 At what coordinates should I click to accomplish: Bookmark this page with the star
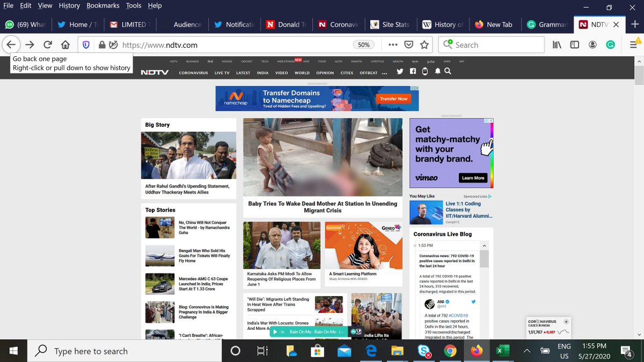click(425, 45)
